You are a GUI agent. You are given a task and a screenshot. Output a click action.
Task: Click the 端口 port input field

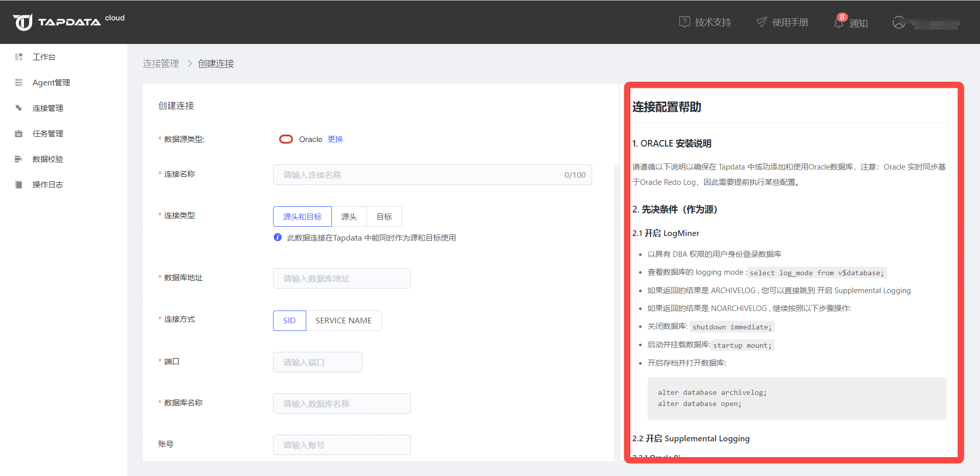click(317, 362)
